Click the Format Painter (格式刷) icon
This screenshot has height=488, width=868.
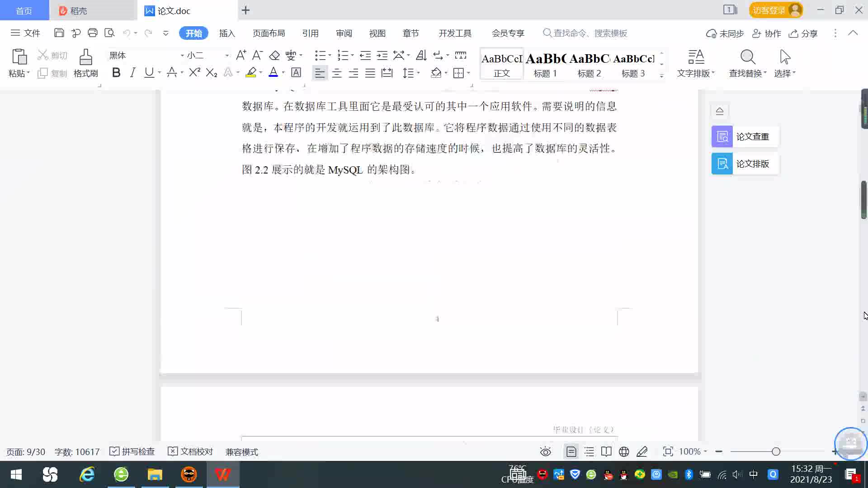[85, 58]
